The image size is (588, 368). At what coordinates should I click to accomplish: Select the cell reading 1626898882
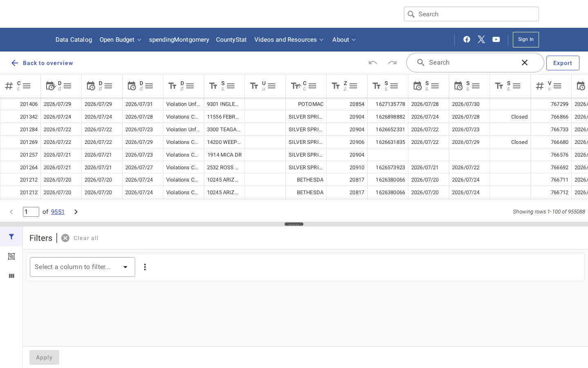pos(388,117)
